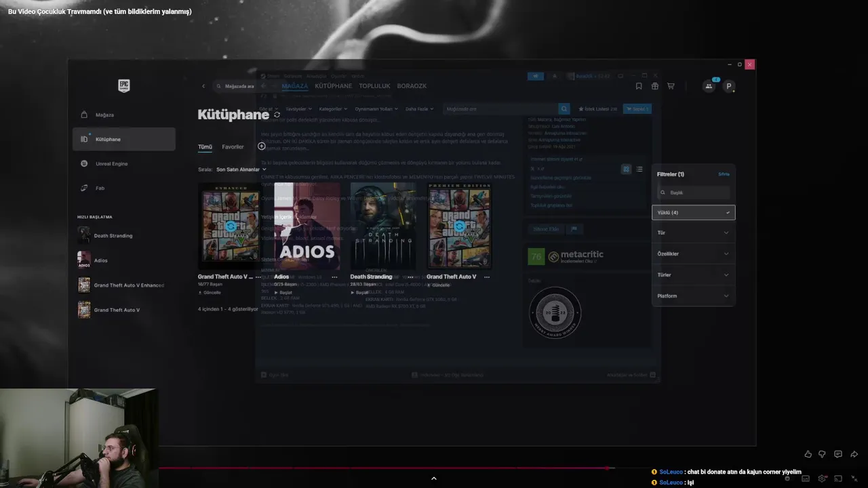Image resolution: width=868 pixels, height=488 pixels.
Task: Switch library to list view
Action: [x=639, y=169]
